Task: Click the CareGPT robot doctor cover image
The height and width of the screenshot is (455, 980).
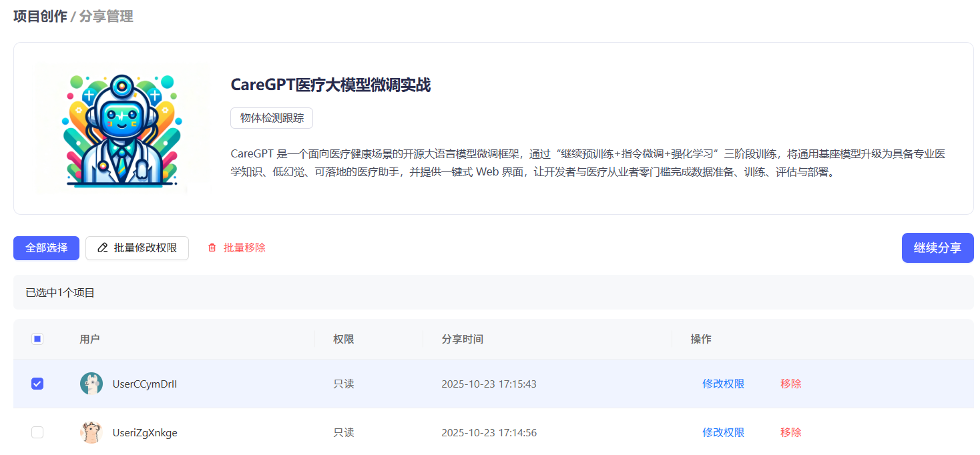Action: (121, 128)
